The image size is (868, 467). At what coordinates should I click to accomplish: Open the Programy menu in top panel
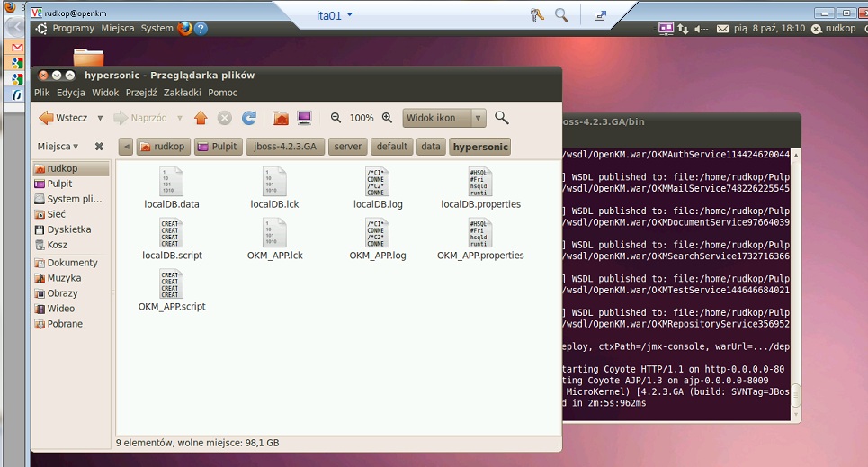73,28
